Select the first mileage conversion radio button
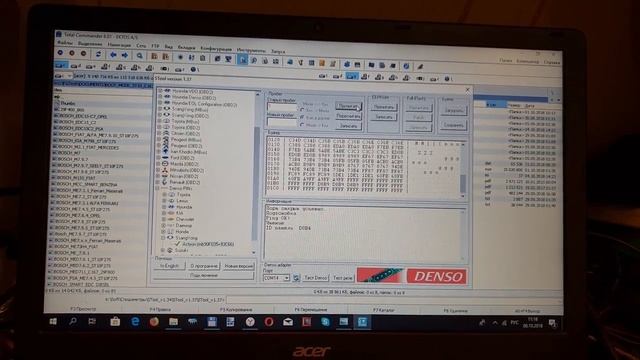The width and height of the screenshot is (640, 360). (302, 110)
